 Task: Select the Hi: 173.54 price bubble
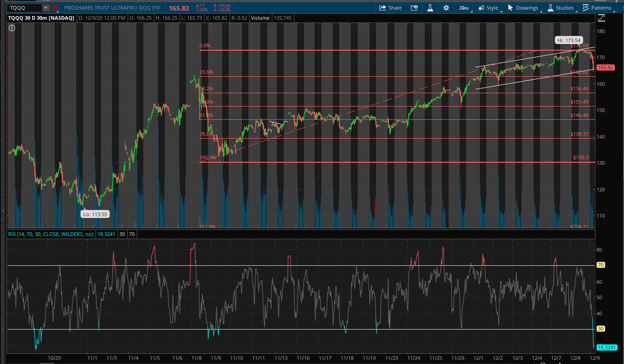coord(568,40)
